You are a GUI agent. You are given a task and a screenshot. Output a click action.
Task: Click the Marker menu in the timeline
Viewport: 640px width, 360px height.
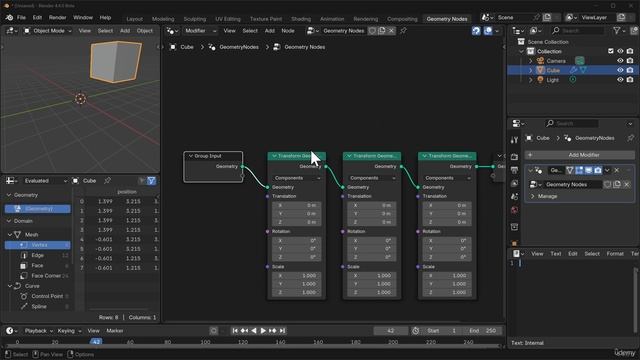click(115, 331)
